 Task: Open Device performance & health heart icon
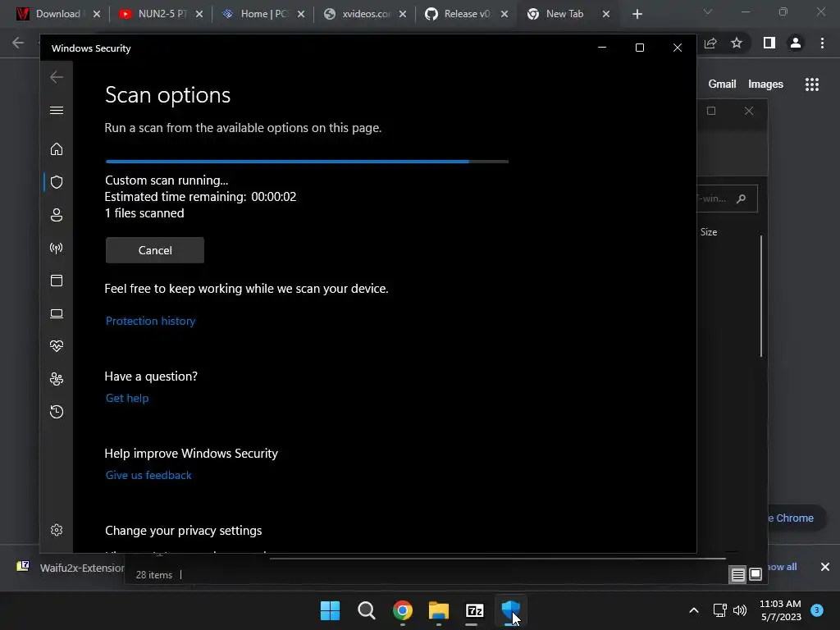pos(57,346)
